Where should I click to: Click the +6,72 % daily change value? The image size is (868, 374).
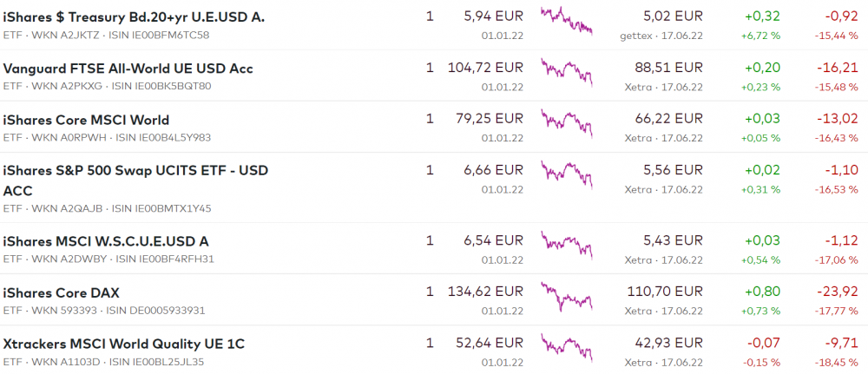click(760, 36)
